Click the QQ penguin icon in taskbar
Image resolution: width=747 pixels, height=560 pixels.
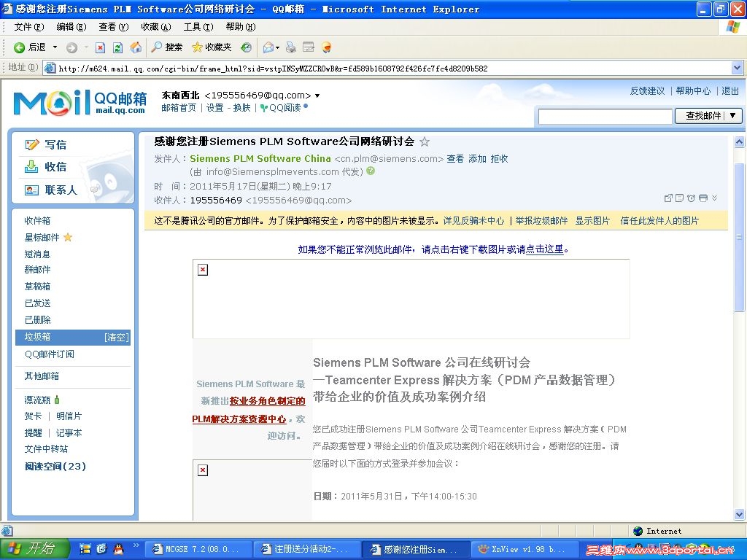[119, 549]
